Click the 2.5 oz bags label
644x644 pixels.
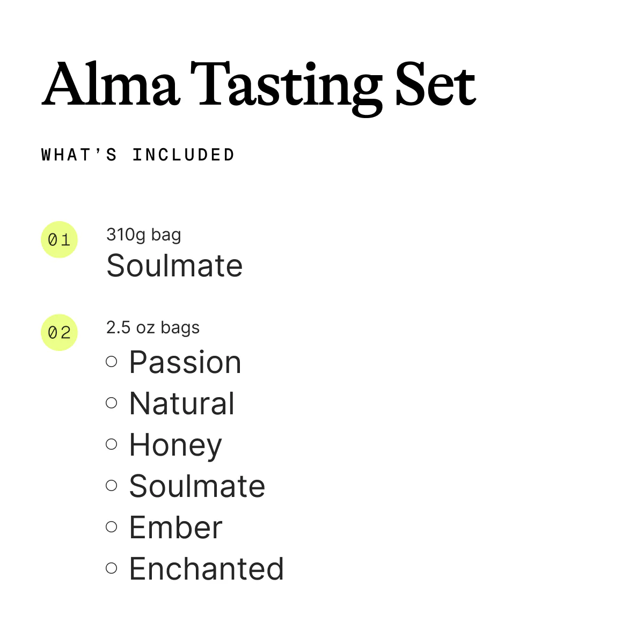152,327
